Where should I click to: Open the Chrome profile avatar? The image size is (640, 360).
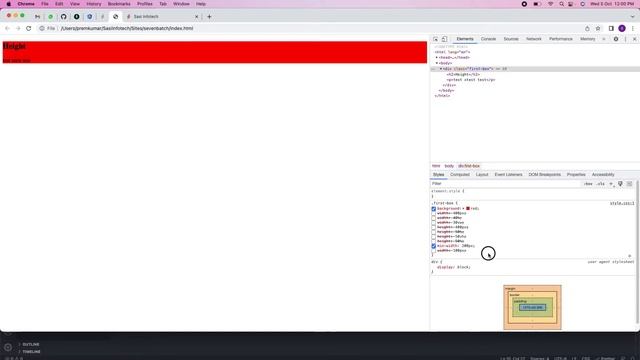622,29
